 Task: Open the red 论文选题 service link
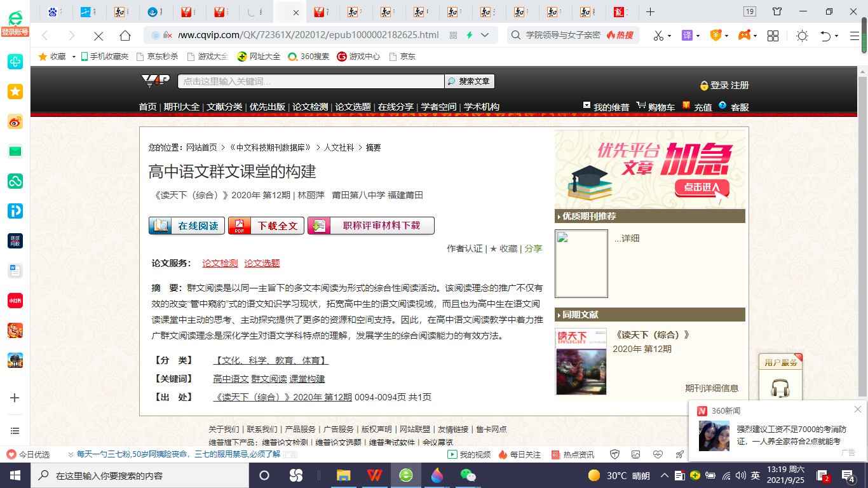click(x=262, y=263)
